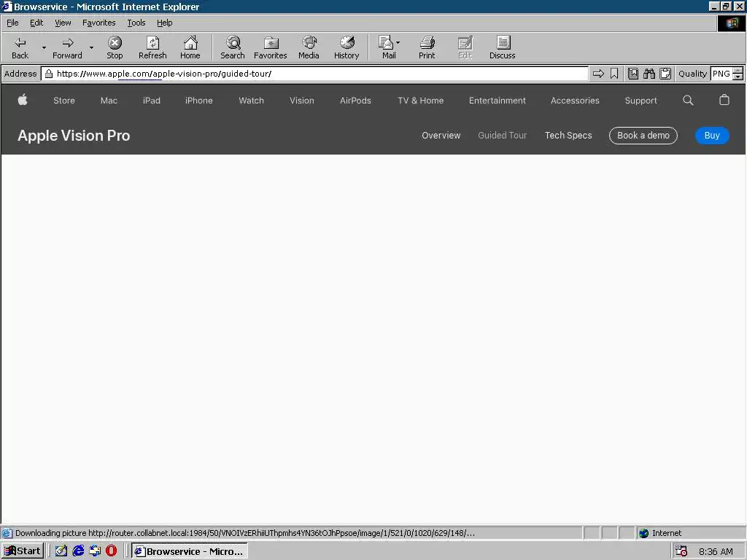Viewport: 747px width, 560px height.
Task: Select the Guided Tour tab
Action: (x=502, y=135)
